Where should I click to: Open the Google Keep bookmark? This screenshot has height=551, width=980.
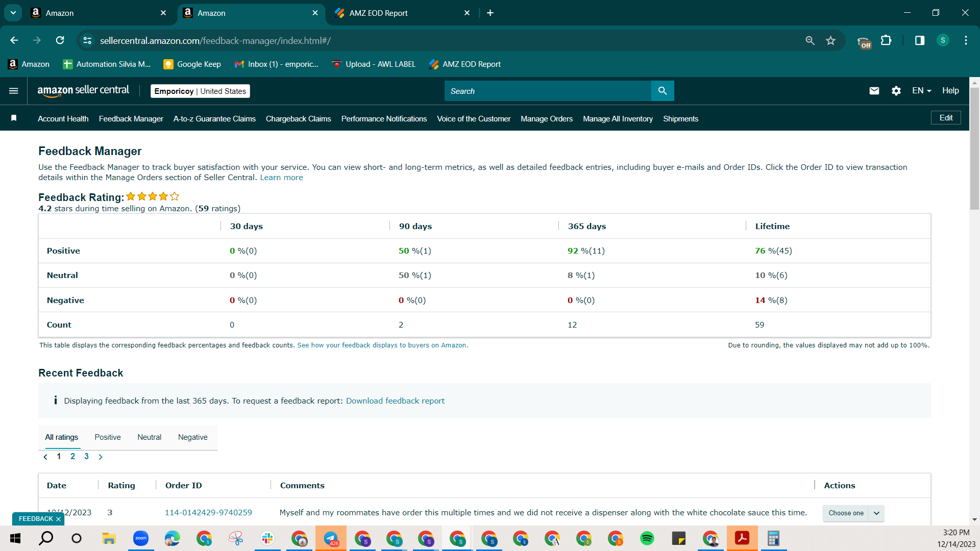point(192,64)
